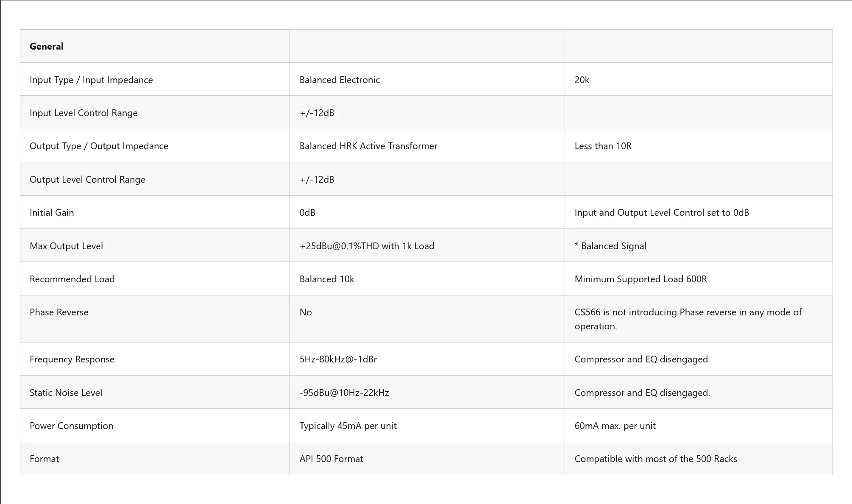The image size is (852, 504).
Task: Select the Minimum Supported Load 600R text
Action: pyautogui.click(x=640, y=279)
